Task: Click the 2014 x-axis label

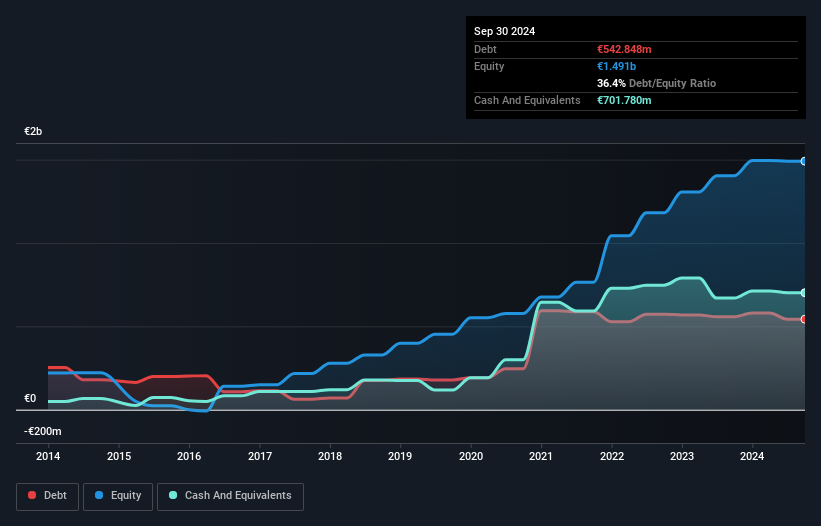Action: pos(48,456)
